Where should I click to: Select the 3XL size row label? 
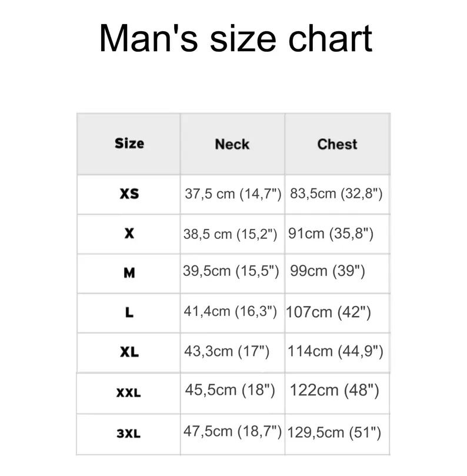tap(129, 434)
